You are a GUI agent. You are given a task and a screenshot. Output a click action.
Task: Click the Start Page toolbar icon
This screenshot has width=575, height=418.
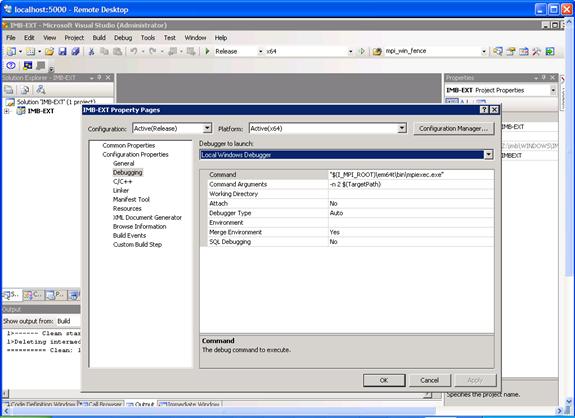[550, 52]
